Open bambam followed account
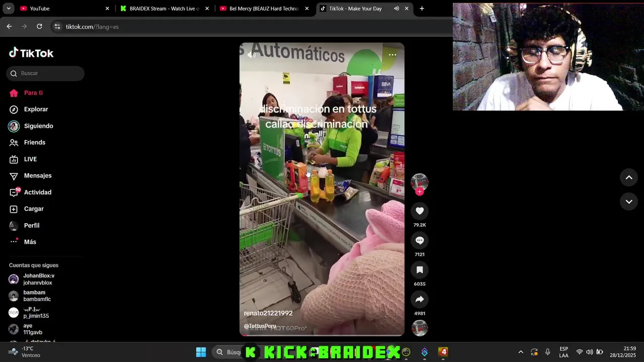 coord(37,296)
